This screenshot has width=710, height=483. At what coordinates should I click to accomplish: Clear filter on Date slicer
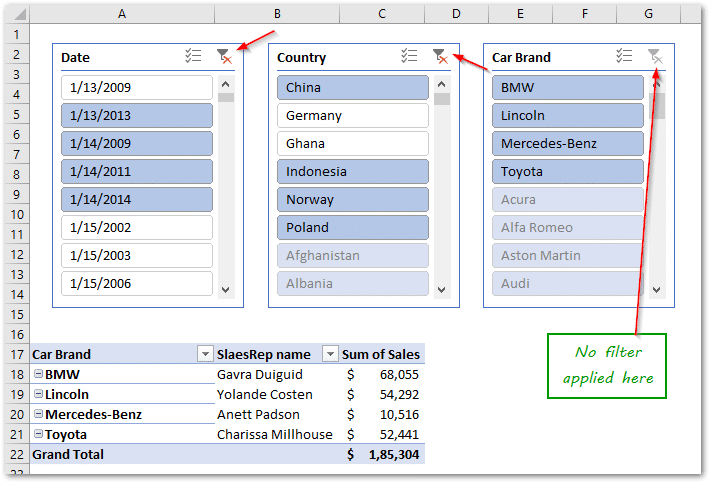click(x=224, y=57)
